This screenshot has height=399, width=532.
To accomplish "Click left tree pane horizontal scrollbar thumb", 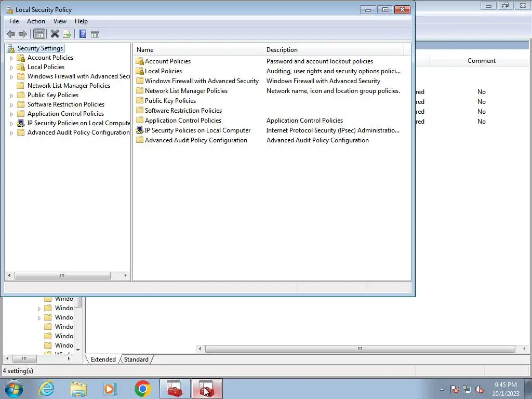I will 62,275.
